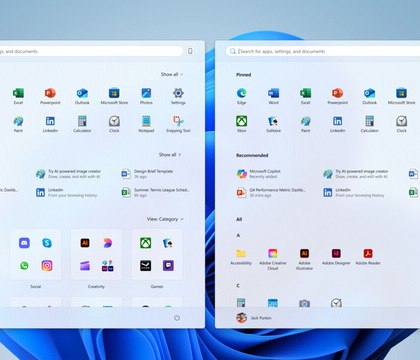Jump to letter A in All list
This screenshot has width=420, height=360.
tap(238, 235)
